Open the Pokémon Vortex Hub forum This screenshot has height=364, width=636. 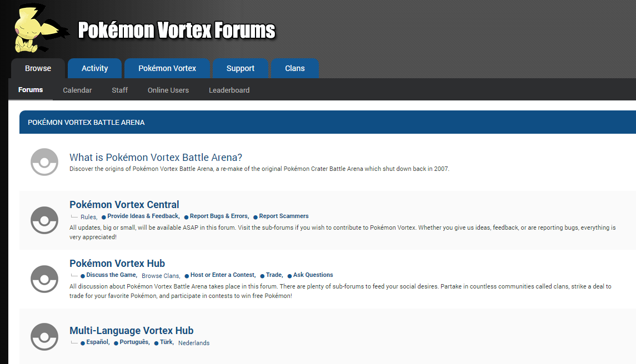pos(117,264)
